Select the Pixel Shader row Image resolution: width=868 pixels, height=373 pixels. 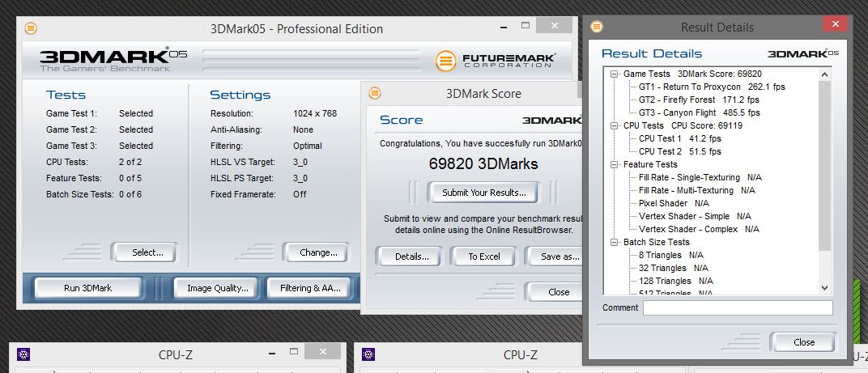pyautogui.click(x=674, y=203)
